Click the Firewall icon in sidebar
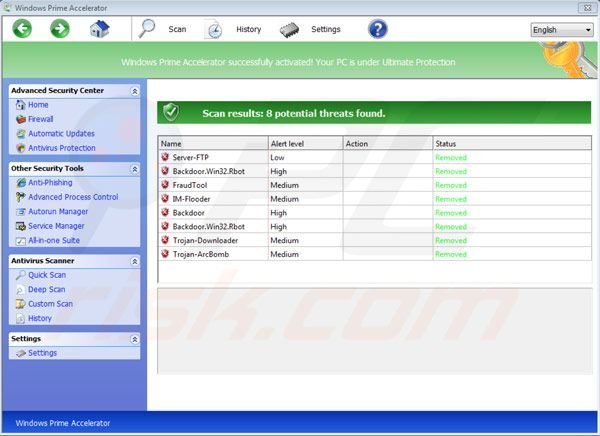The width and height of the screenshot is (600, 436). click(21, 119)
